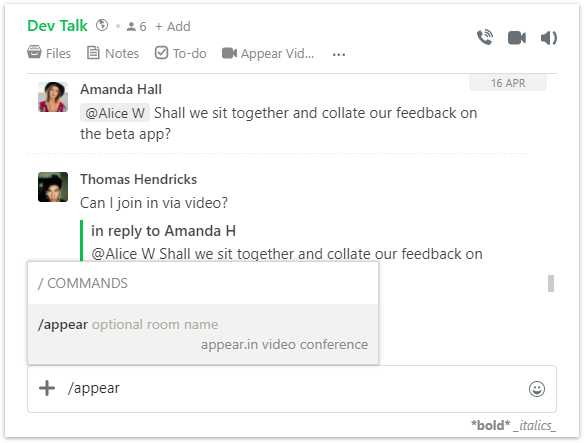This screenshot has height=443, width=584.
Task: Click Amanda Hall's avatar
Action: tap(53, 97)
